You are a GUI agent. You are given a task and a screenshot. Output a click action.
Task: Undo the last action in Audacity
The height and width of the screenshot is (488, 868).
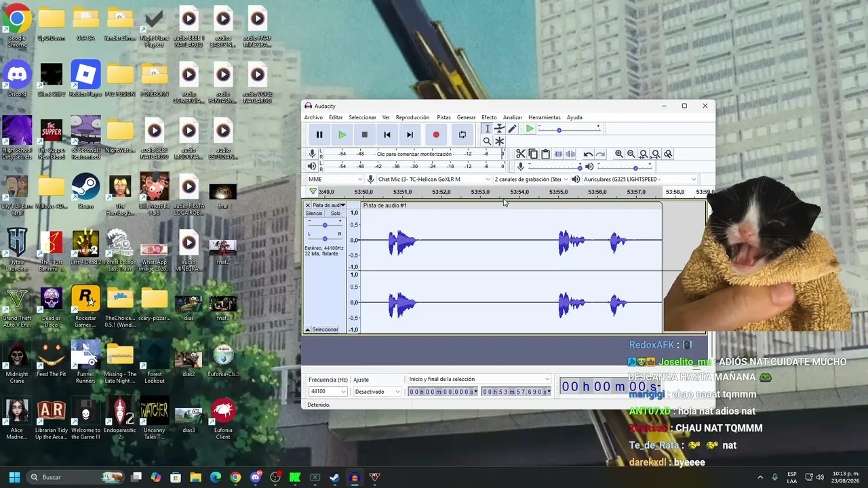pos(588,154)
